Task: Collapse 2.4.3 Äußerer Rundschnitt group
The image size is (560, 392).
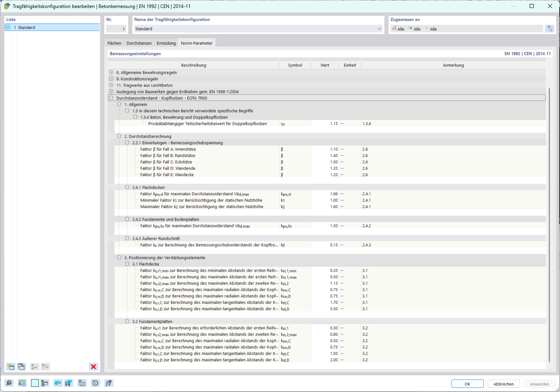Action: pos(127,238)
